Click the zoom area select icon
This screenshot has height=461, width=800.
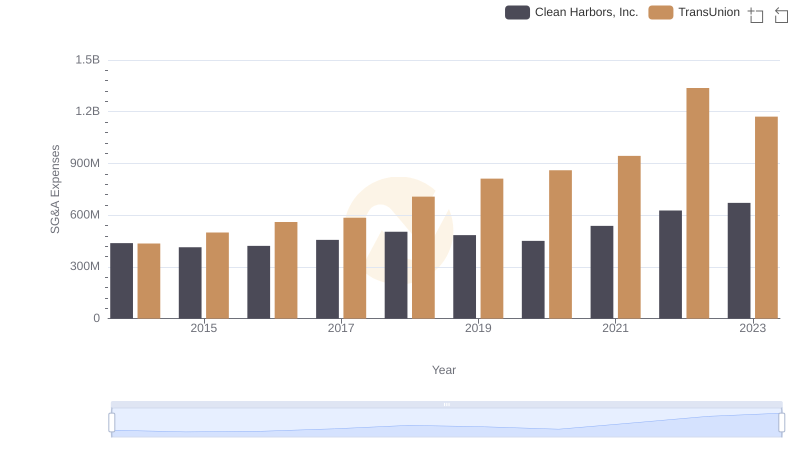pyautogui.click(x=756, y=15)
